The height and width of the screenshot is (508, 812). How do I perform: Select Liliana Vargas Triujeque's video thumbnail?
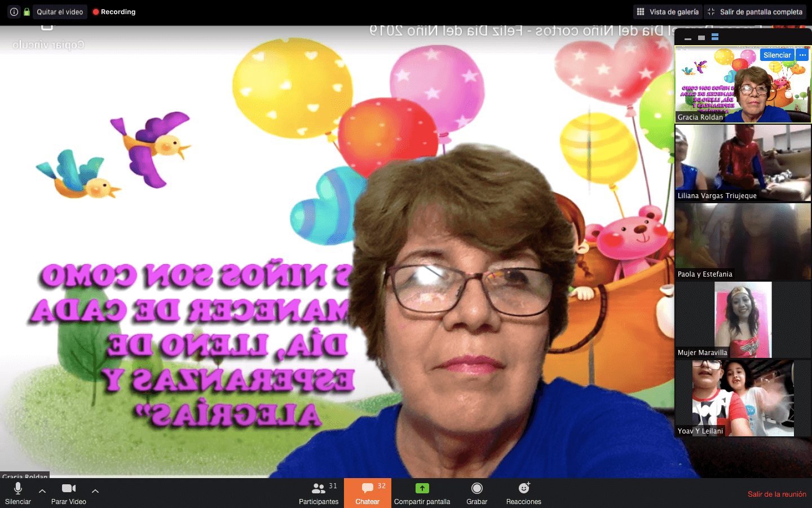click(743, 163)
